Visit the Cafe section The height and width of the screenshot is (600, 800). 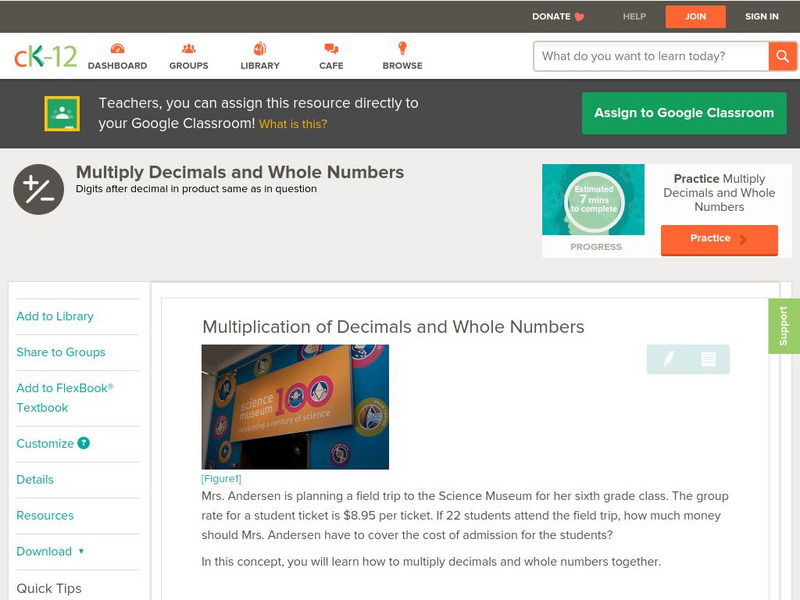click(331, 56)
